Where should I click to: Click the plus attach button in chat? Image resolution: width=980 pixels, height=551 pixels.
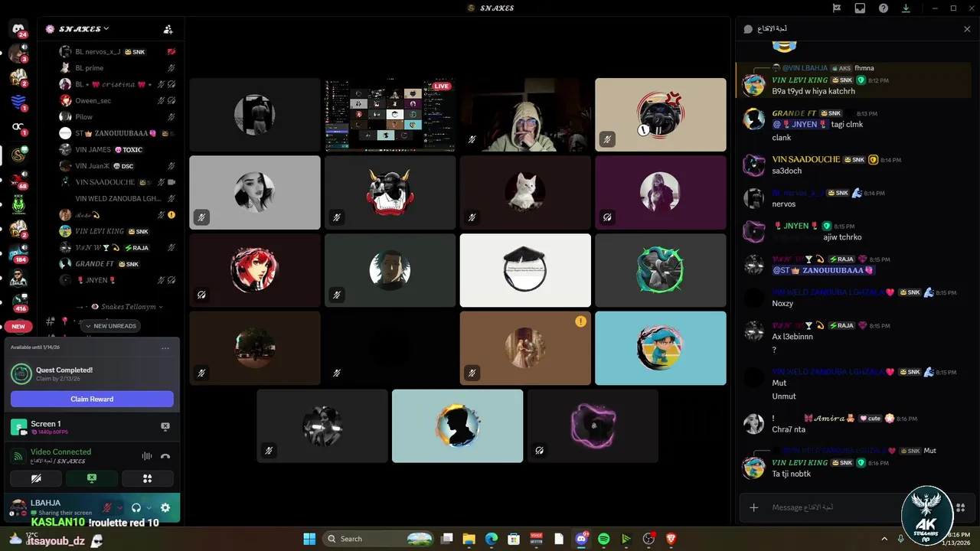(x=754, y=507)
